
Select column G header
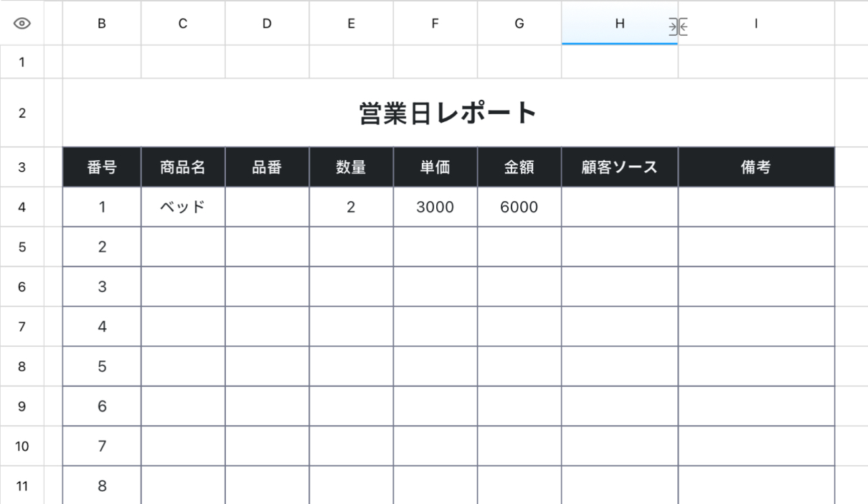(x=519, y=24)
